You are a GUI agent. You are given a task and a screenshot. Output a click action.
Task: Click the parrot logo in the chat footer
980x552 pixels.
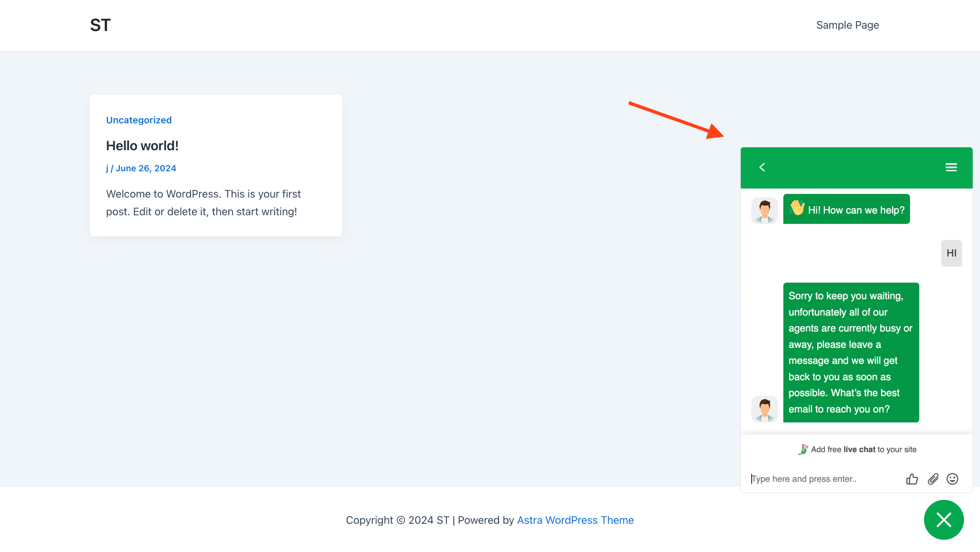coord(803,449)
